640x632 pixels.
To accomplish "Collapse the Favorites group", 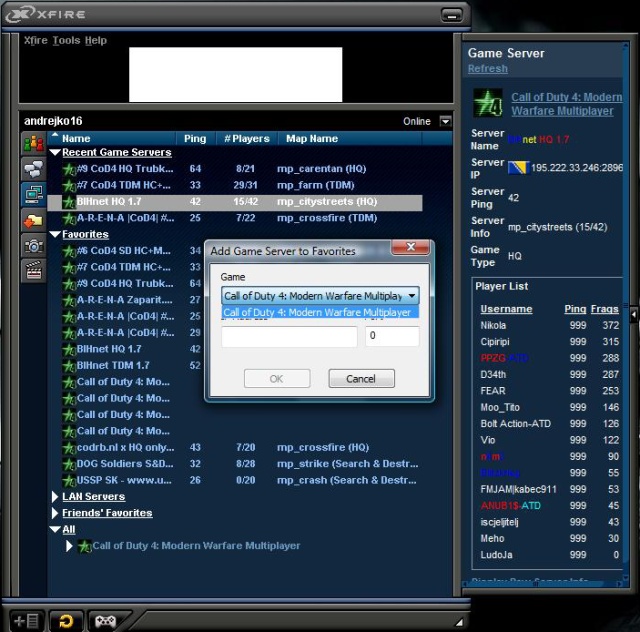I will (x=55, y=235).
